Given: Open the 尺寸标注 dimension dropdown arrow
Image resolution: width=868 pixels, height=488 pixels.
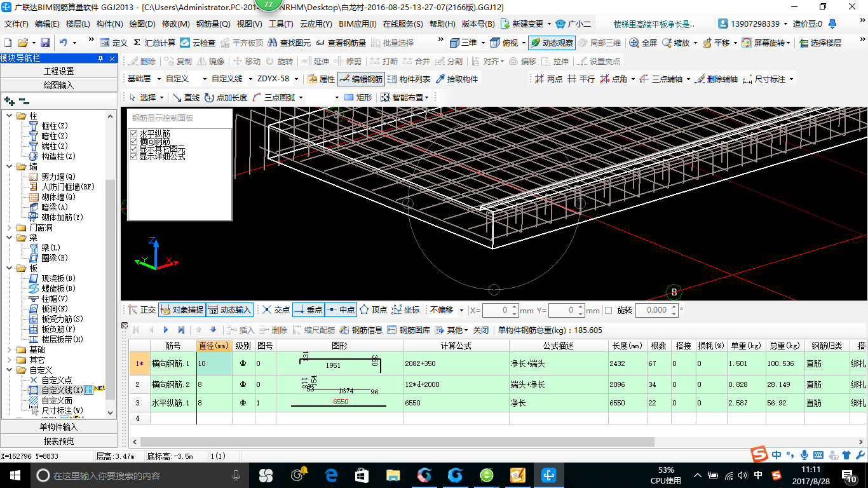Looking at the screenshot, I should pos(790,79).
